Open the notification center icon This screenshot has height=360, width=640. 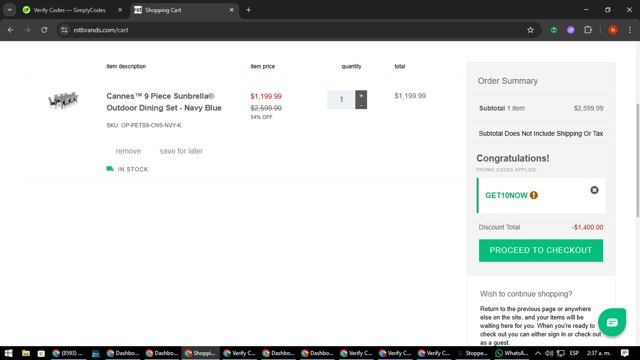point(625,353)
